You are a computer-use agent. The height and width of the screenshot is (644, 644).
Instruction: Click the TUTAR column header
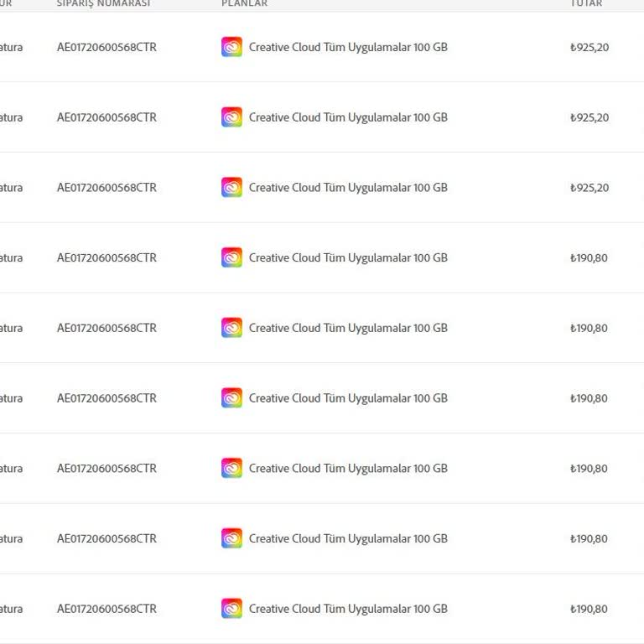586,3
